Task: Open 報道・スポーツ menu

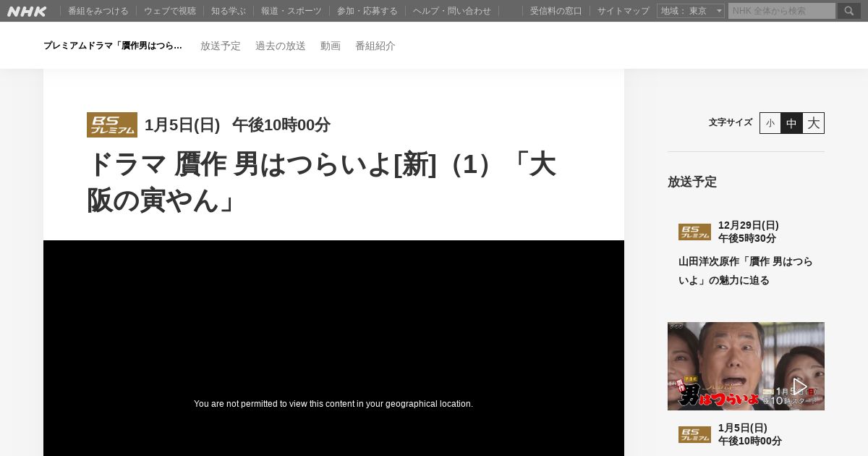Action: pyautogui.click(x=292, y=11)
